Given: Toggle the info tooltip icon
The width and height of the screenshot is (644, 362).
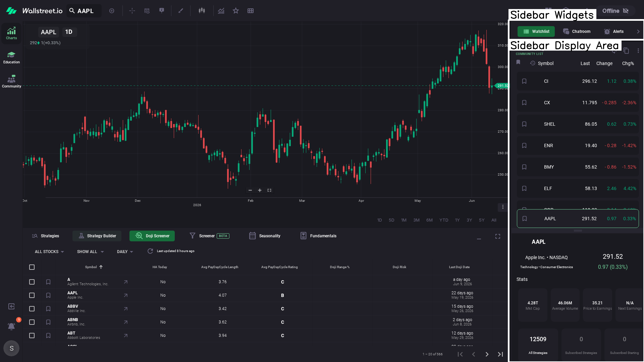Looking at the screenshot, I should tap(162, 11).
